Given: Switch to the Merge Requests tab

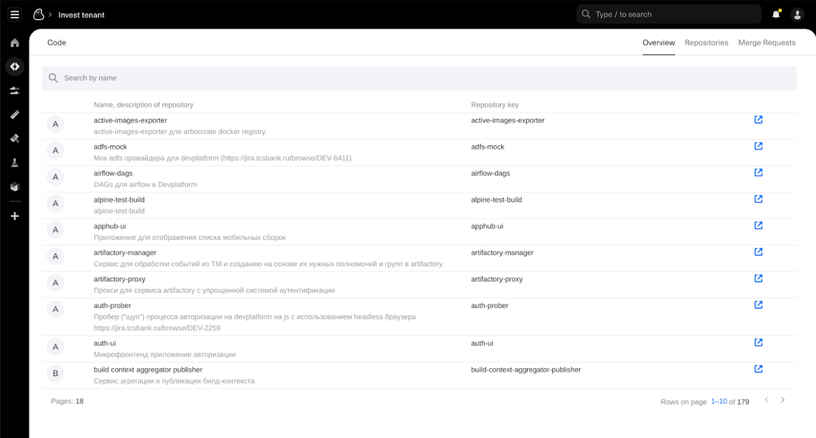Looking at the screenshot, I should [766, 43].
